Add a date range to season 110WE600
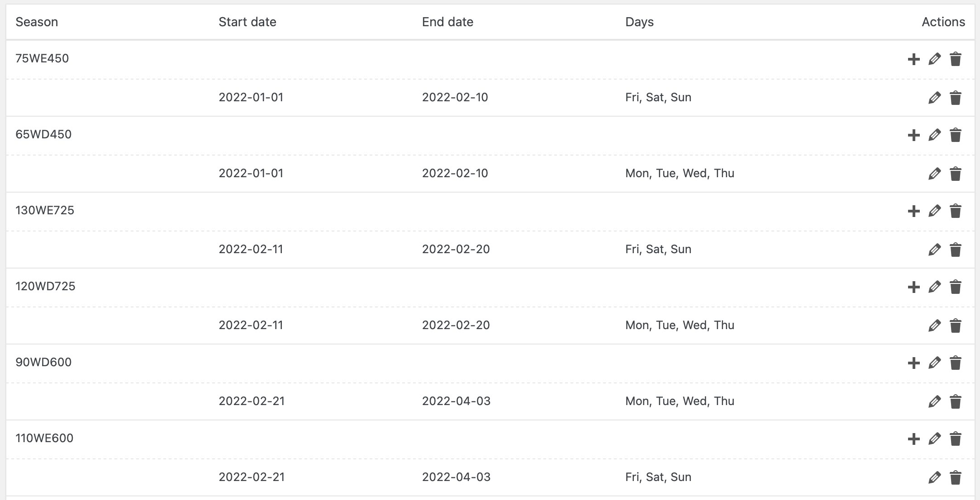 [x=913, y=439]
